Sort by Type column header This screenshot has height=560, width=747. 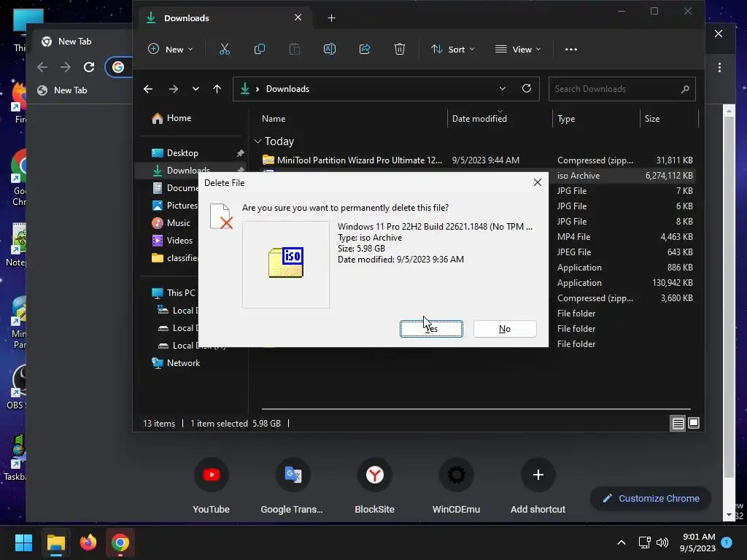tap(566, 119)
